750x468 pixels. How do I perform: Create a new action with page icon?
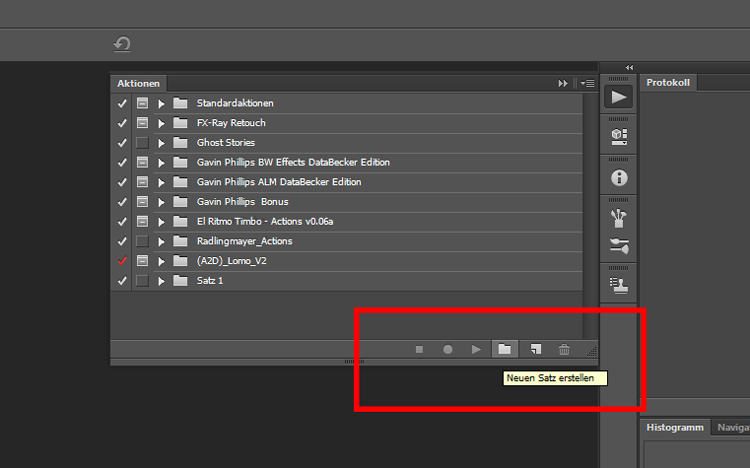point(536,349)
